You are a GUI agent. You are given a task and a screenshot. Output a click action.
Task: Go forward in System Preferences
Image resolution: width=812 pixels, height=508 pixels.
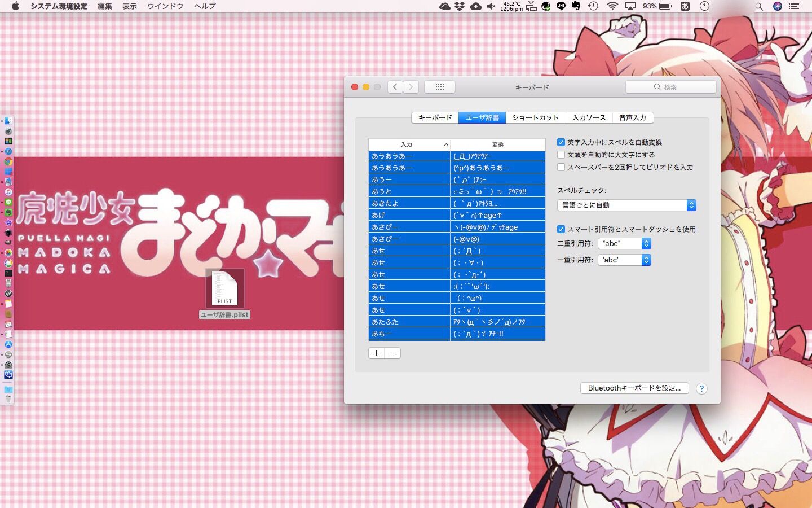click(411, 87)
